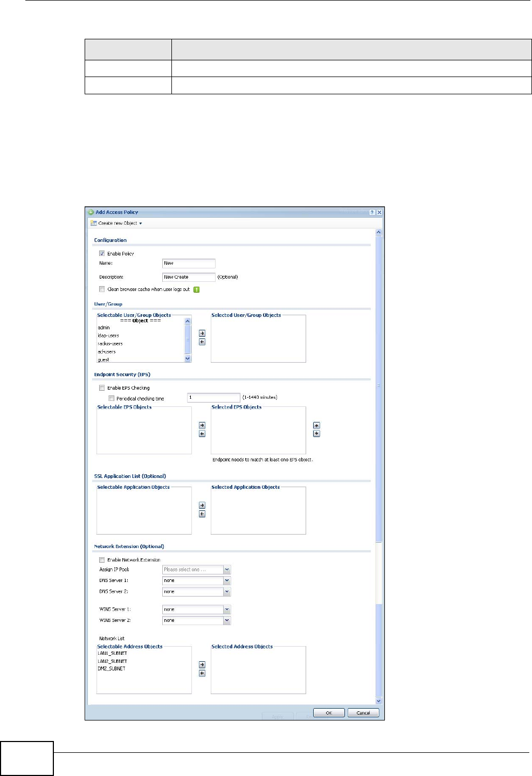Viewport: 532px width, 776px height.
Task: Click the Name input field
Action: pos(189,264)
